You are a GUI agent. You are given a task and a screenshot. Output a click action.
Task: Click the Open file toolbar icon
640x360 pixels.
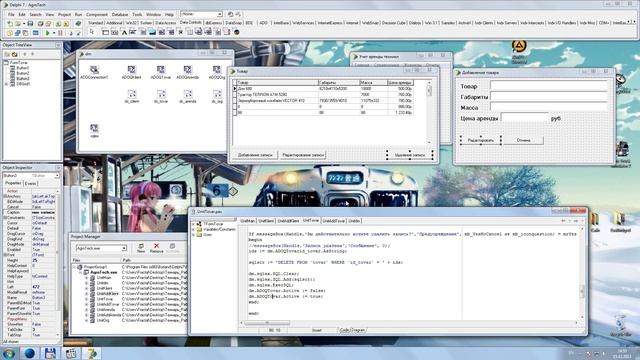[18, 24]
